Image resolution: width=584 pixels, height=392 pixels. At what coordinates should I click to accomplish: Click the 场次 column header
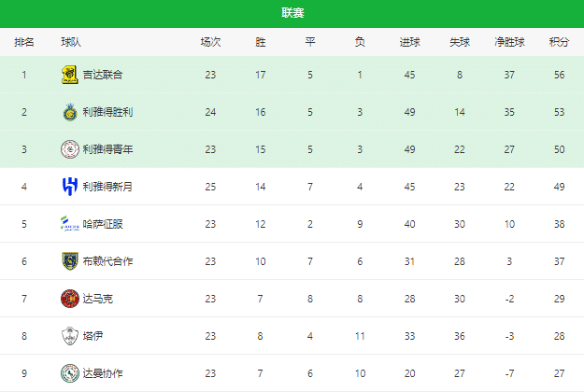tap(210, 42)
